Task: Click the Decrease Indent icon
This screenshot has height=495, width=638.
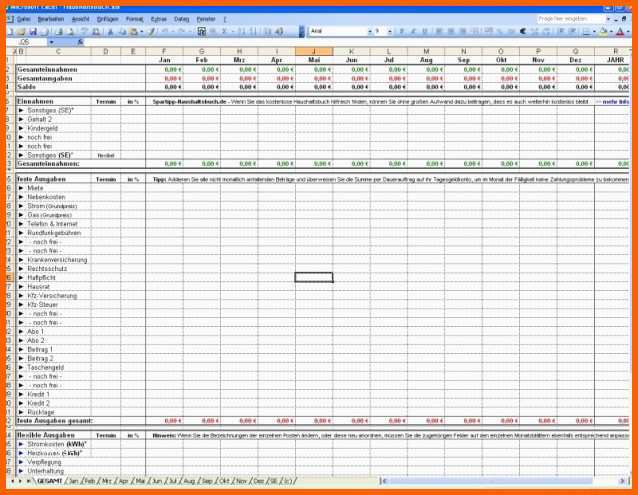Action: click(561, 31)
